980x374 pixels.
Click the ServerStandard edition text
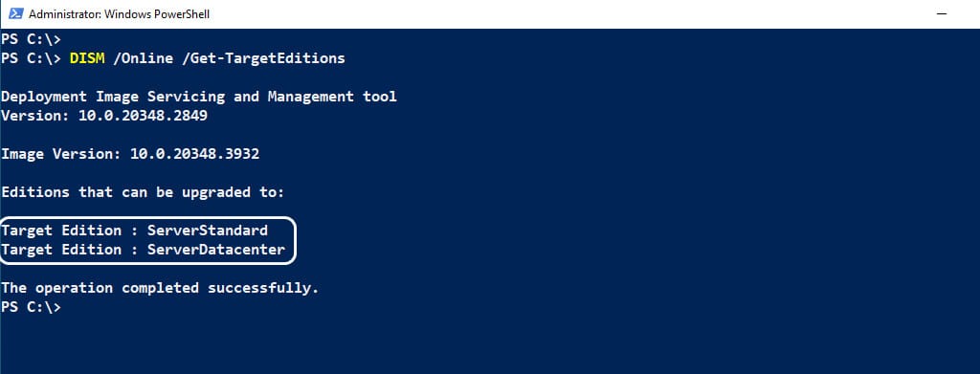pyautogui.click(x=208, y=231)
